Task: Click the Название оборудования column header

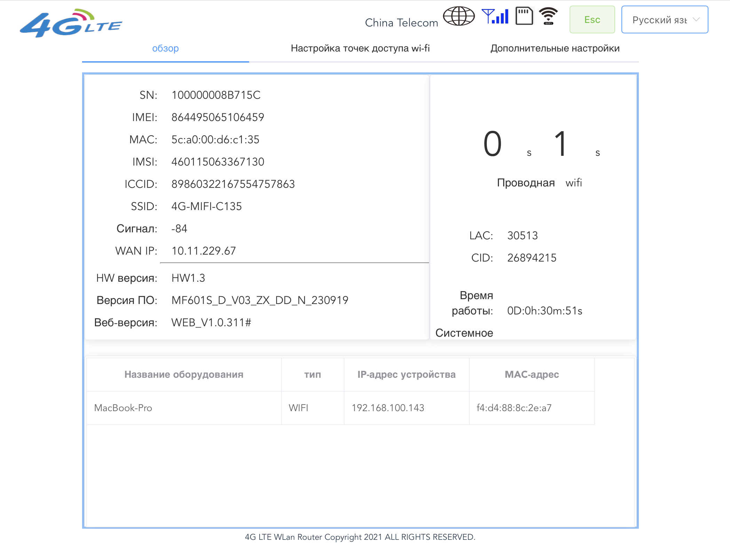Action: click(184, 375)
